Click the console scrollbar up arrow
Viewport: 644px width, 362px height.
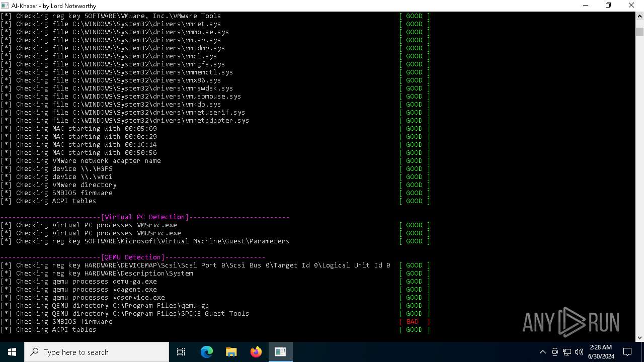pos(639,16)
